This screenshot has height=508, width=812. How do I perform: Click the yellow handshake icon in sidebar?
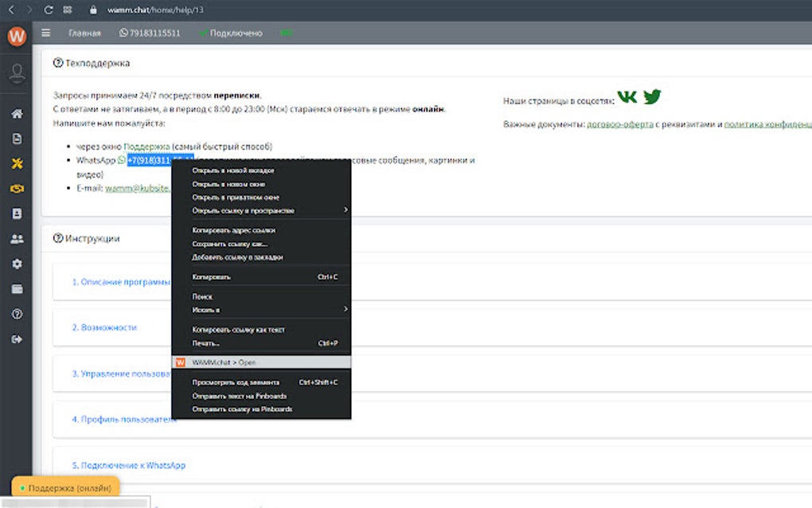17,189
